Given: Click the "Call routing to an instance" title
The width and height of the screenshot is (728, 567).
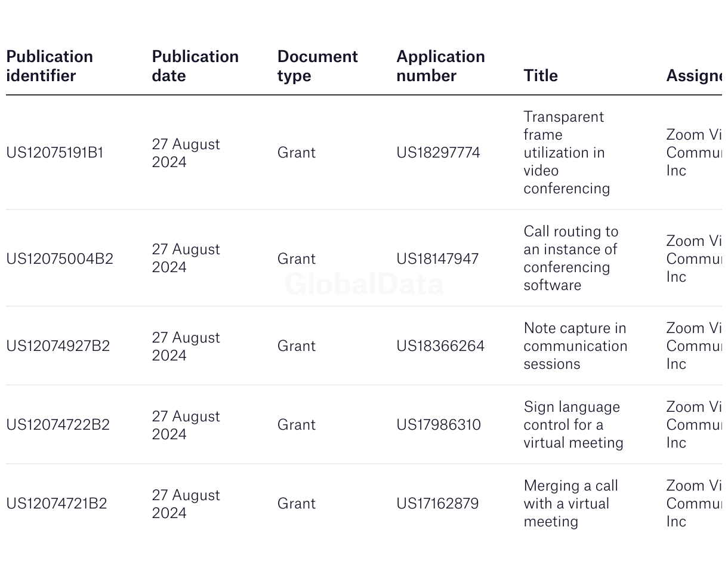Looking at the screenshot, I should coord(570,258).
